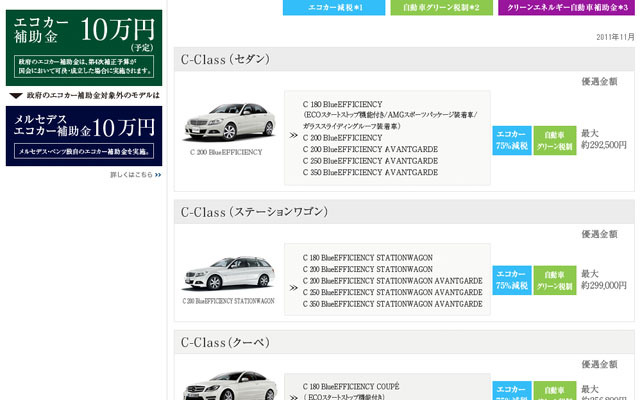Click the C-Class（クーペ） section header
Screen dimensions: 640x400
click(x=404, y=342)
